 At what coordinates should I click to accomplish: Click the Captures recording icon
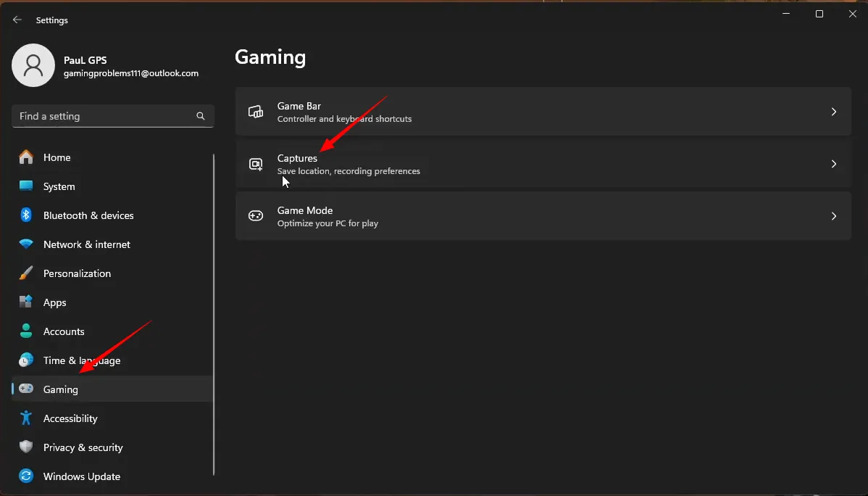(x=256, y=164)
